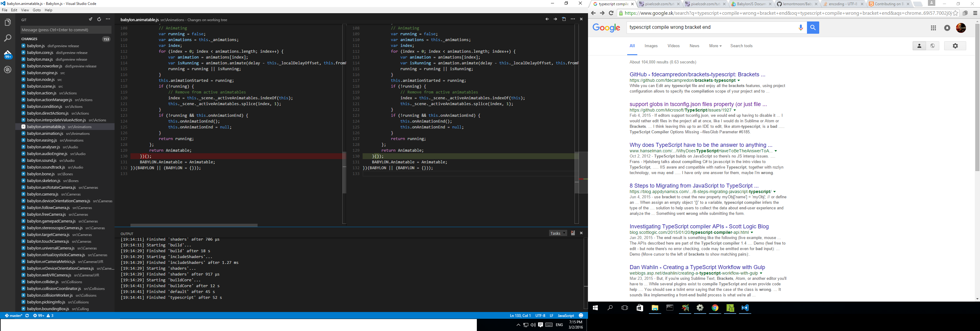Click UTF-8 encoding in status bar
980x331 pixels.
click(x=540, y=316)
